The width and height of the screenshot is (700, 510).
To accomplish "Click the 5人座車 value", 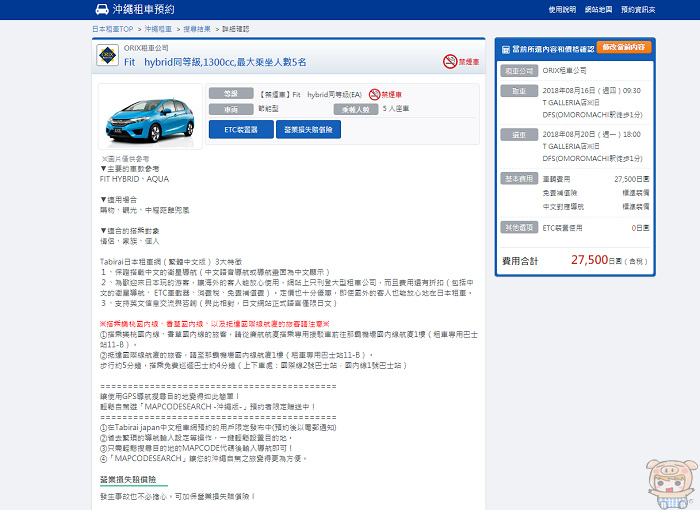I will [x=396, y=109].
